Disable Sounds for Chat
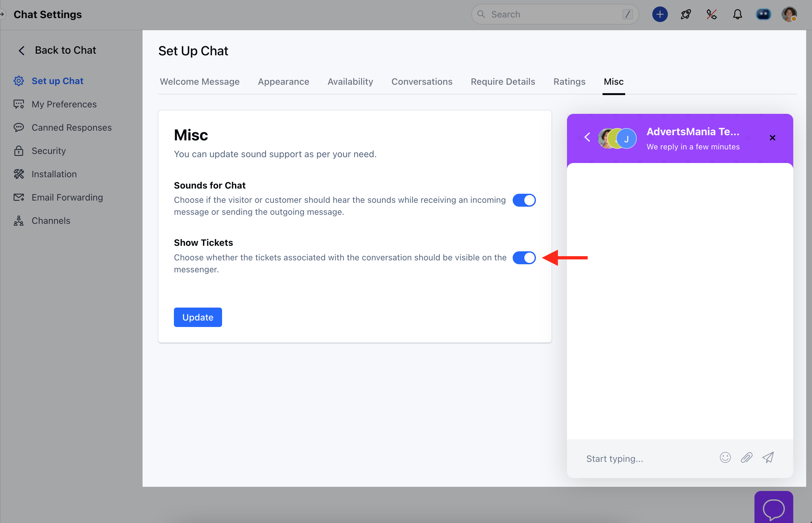Screen dimensions: 812x523 (524, 200)
